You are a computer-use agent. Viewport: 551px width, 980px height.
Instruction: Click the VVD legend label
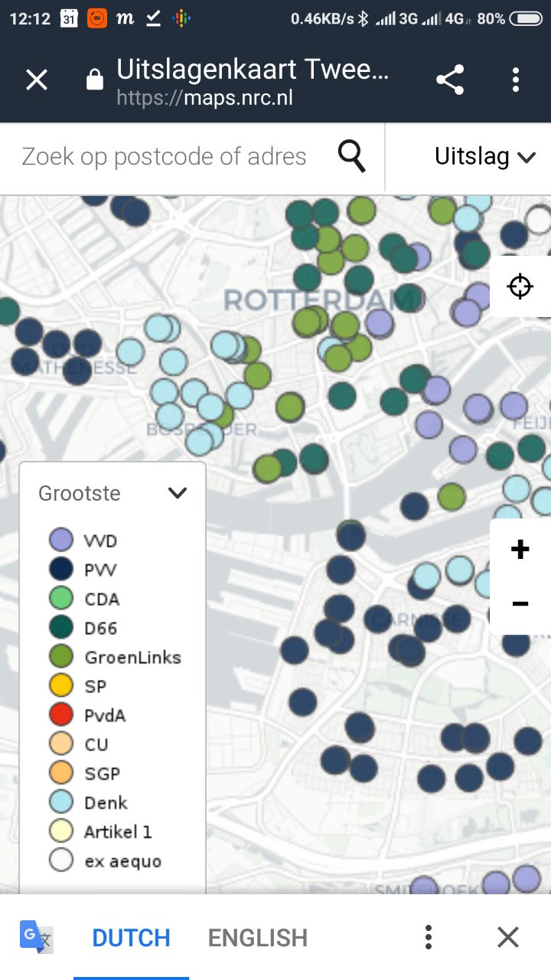pyautogui.click(x=100, y=541)
